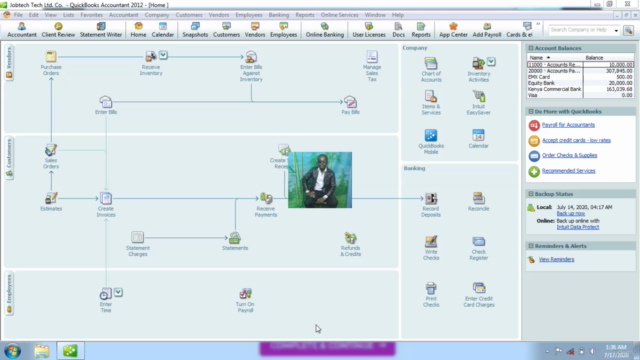The image size is (640, 360).
Task: Click the Receive Inventory icon
Action: click(151, 57)
